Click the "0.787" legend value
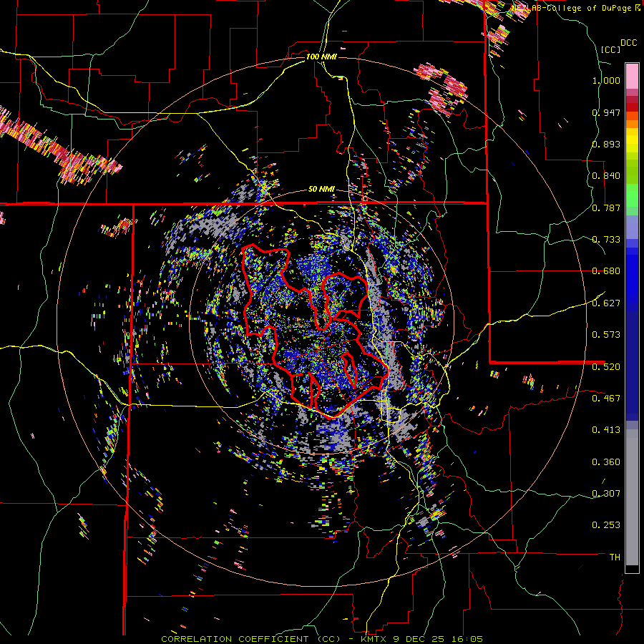Image resolution: width=644 pixels, height=644 pixels. click(606, 208)
